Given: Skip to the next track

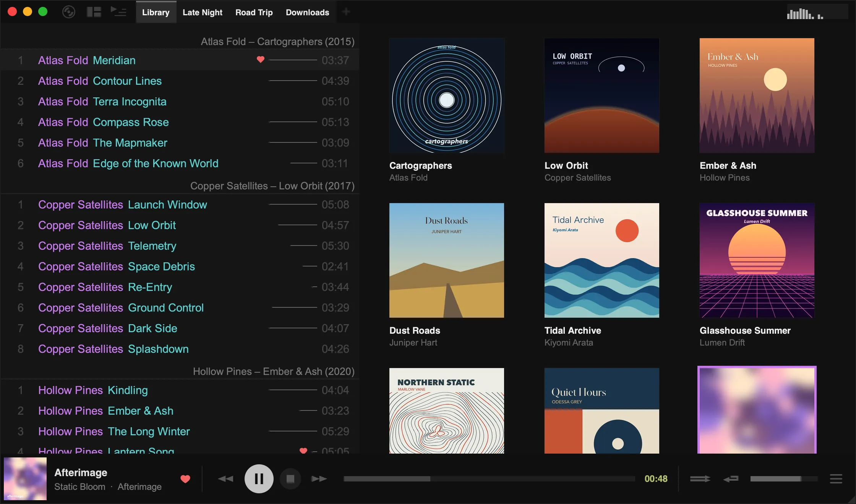Looking at the screenshot, I should (x=319, y=479).
